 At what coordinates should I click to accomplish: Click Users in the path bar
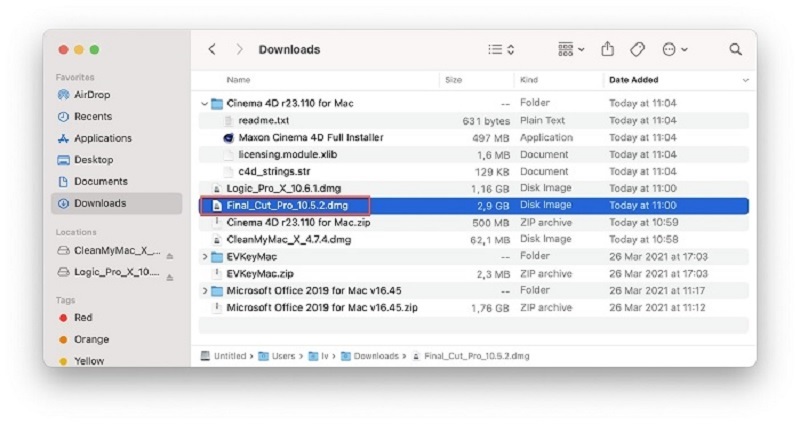click(284, 356)
